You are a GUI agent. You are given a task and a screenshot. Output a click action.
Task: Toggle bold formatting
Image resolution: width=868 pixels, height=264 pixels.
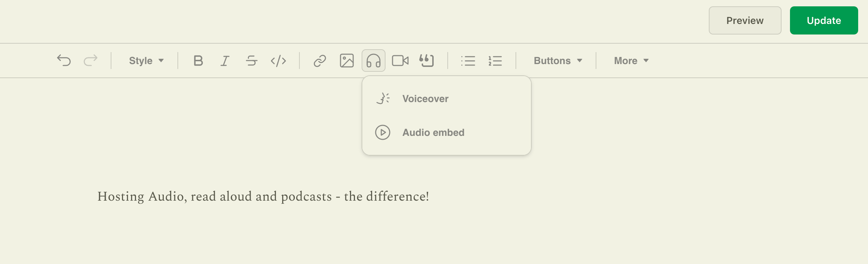click(198, 61)
